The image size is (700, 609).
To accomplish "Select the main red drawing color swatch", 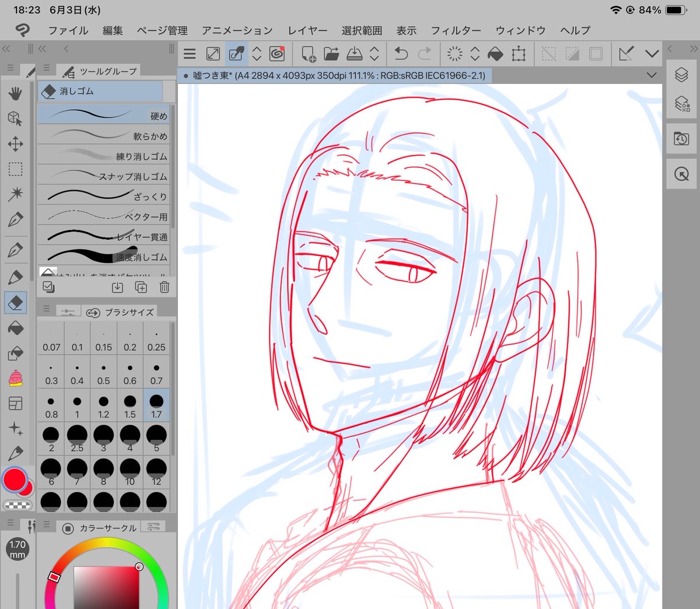I will [x=14, y=480].
